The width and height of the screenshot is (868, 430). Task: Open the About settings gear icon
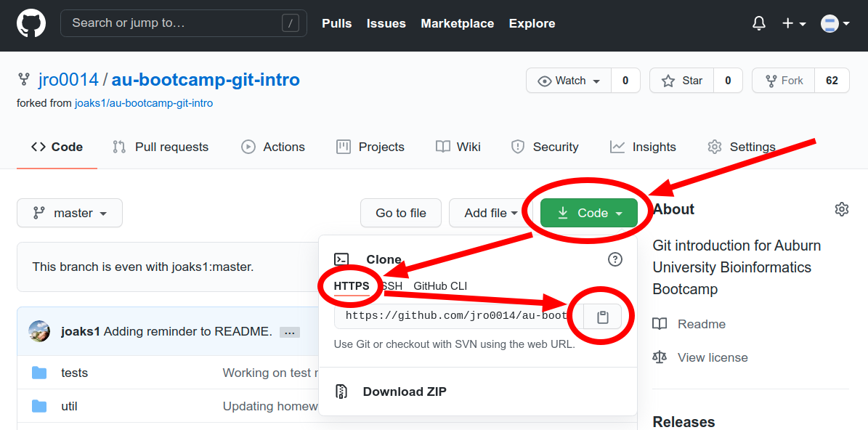click(841, 209)
